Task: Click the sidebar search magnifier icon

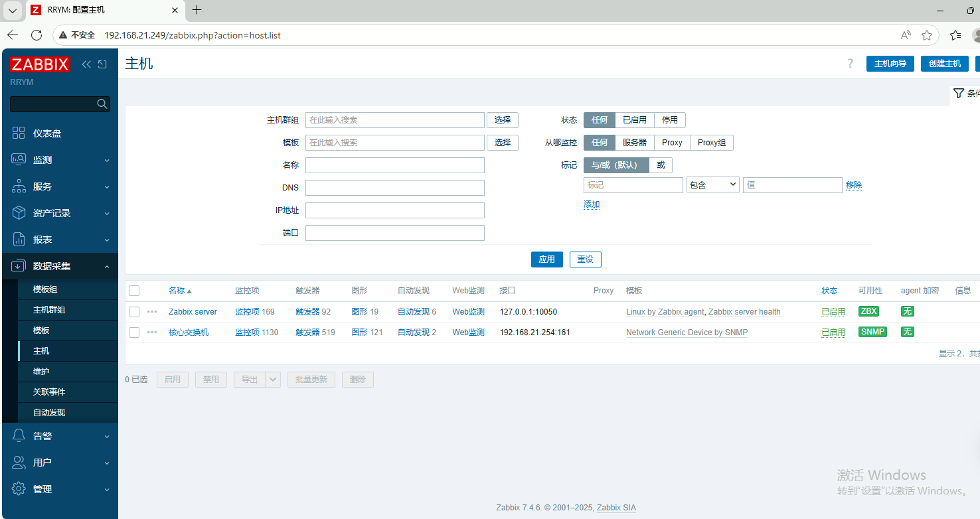Action: 102,104
